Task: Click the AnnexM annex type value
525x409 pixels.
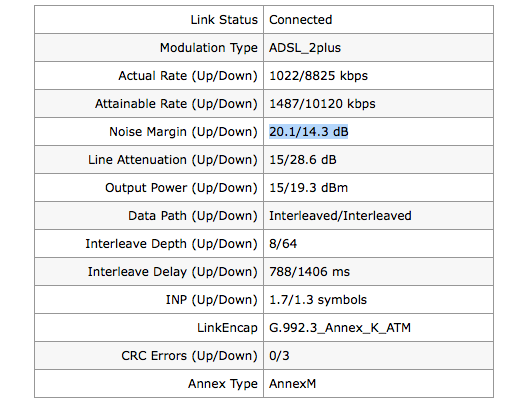Action: [292, 384]
